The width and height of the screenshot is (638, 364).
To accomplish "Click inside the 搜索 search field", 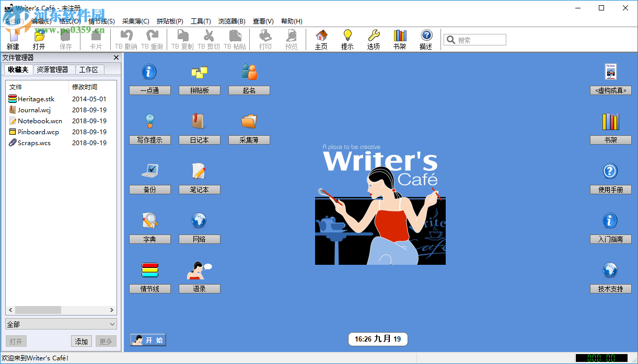I will tap(474, 39).
